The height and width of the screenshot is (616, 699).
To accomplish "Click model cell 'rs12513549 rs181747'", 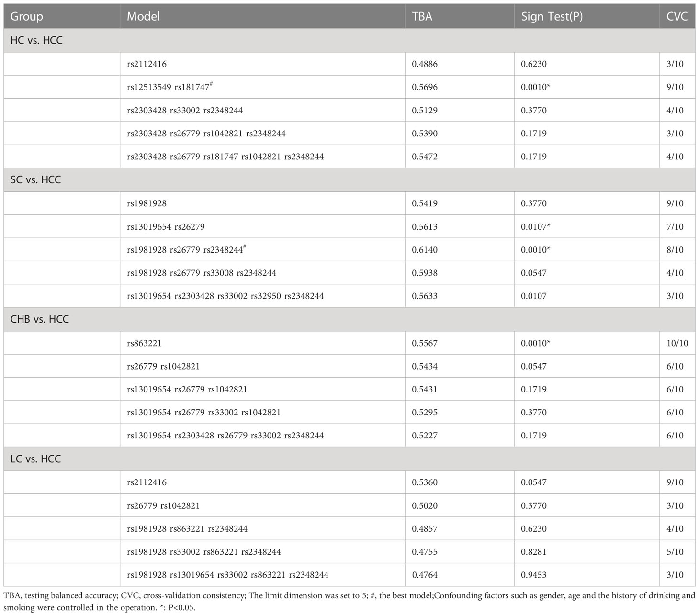I will [x=170, y=87].
